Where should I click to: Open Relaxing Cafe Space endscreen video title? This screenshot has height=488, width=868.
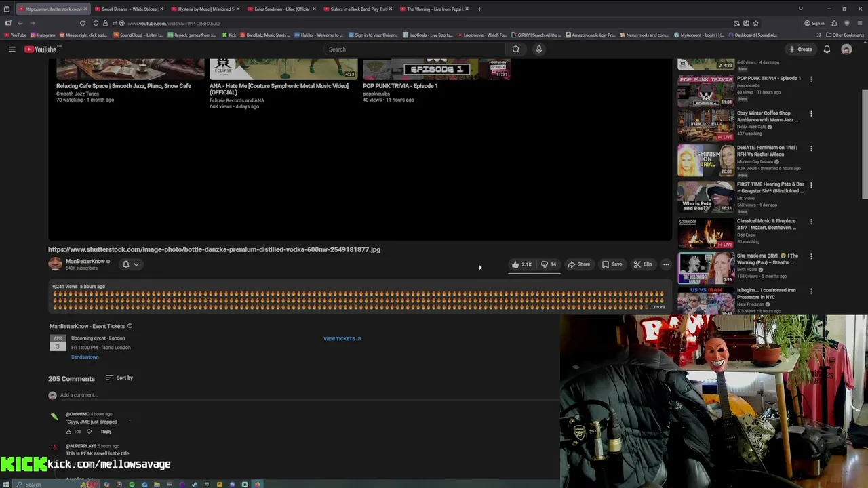tap(123, 86)
